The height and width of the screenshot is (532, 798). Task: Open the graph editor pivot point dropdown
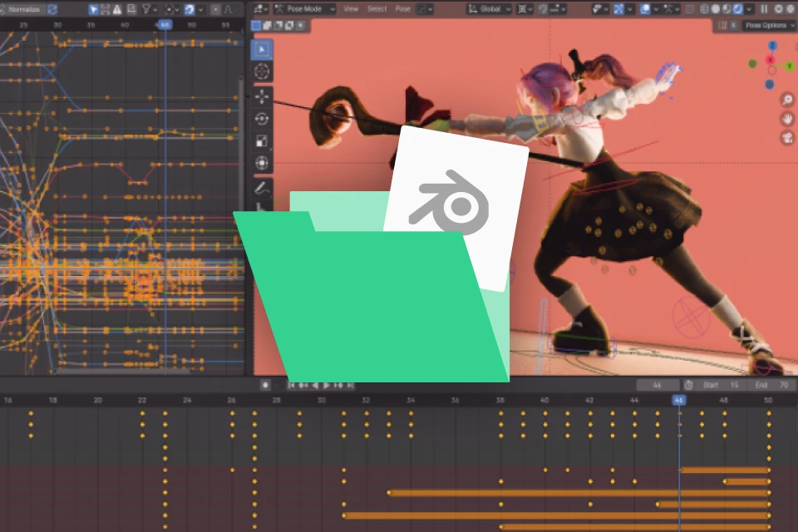tap(172, 9)
